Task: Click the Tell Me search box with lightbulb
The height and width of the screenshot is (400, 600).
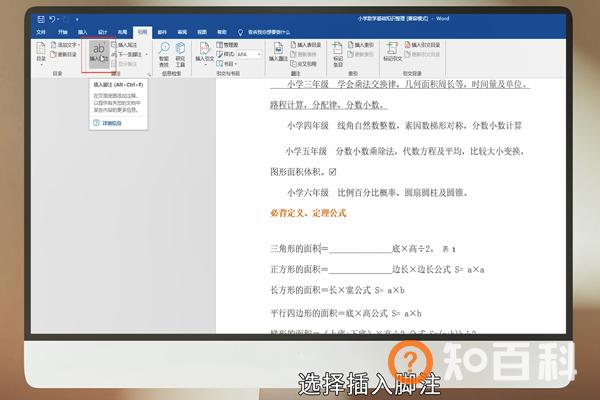Action: [x=264, y=32]
